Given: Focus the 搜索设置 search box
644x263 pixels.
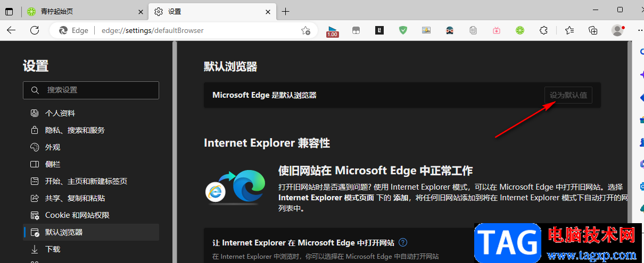Looking at the screenshot, I should point(91,90).
